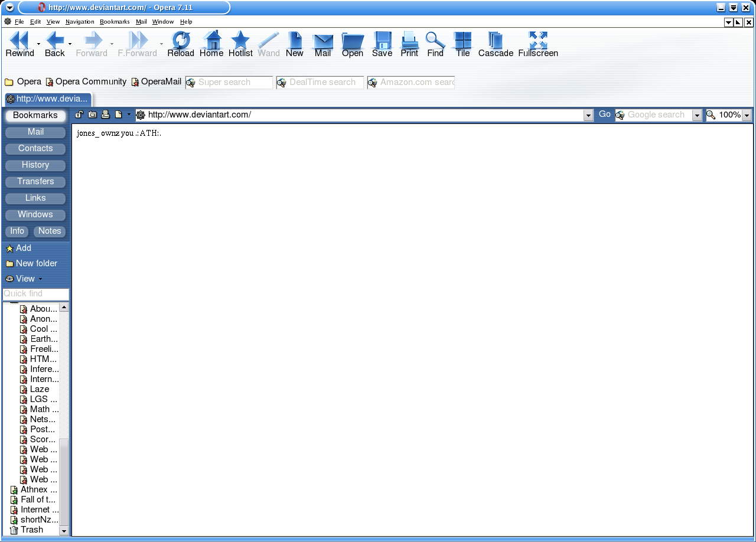Open a new page with New icon

(295, 40)
